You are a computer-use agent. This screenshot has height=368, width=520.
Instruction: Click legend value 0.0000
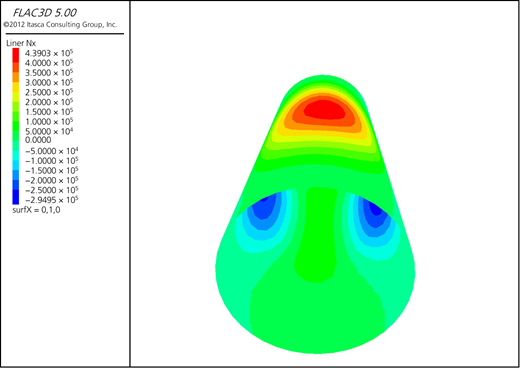(38, 140)
